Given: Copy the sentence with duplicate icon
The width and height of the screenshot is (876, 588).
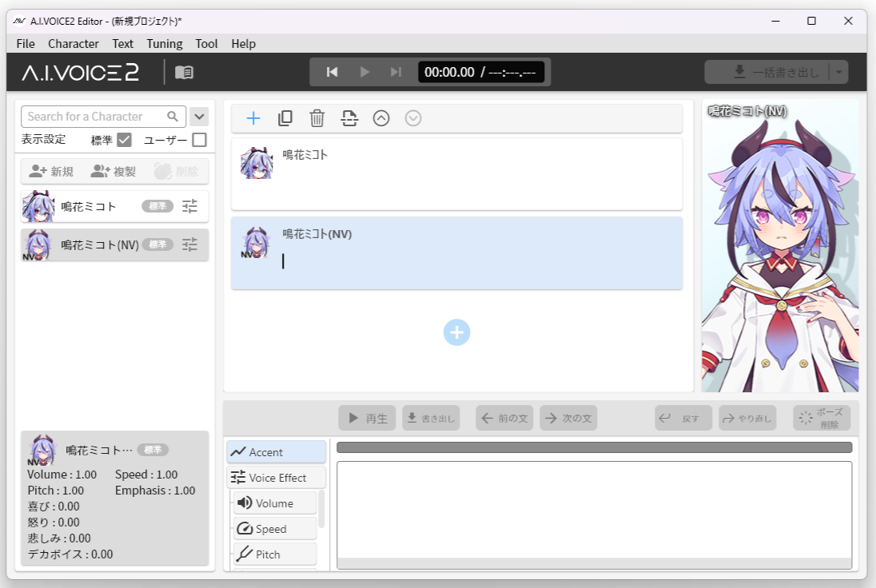Looking at the screenshot, I should [x=285, y=117].
